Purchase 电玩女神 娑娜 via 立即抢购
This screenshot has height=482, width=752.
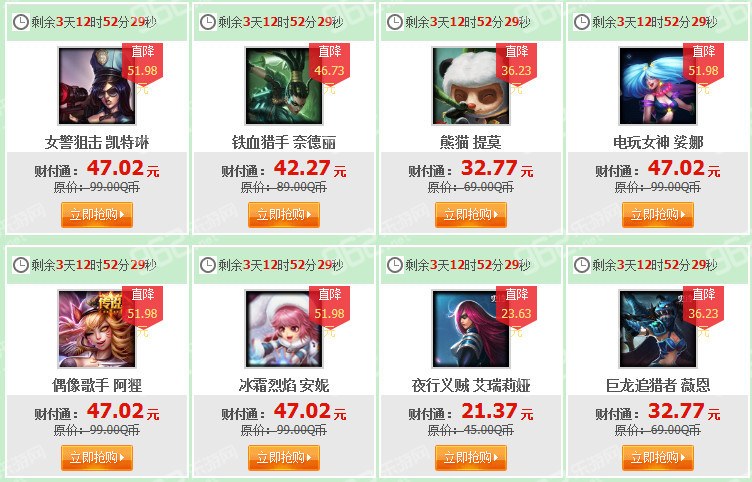658,214
